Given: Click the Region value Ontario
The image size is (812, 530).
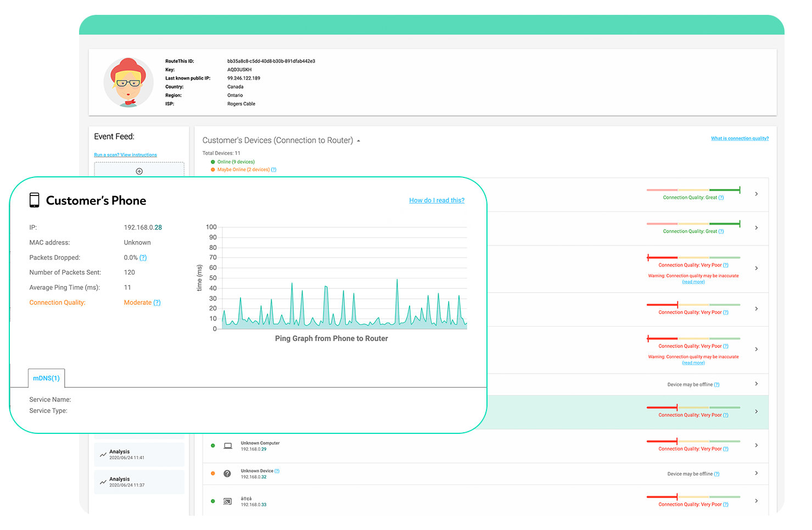Looking at the screenshot, I should coord(235,95).
